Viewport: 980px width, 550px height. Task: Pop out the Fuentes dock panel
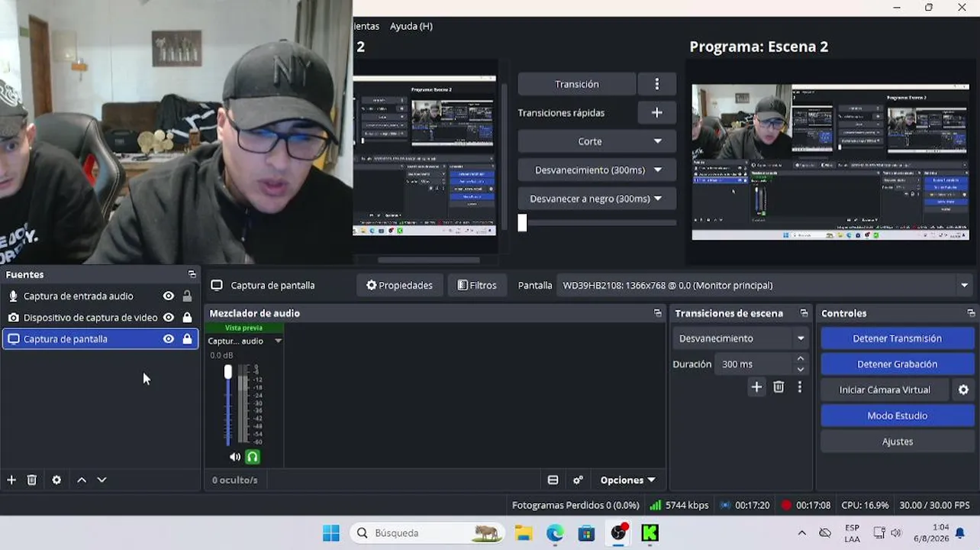[192, 274]
